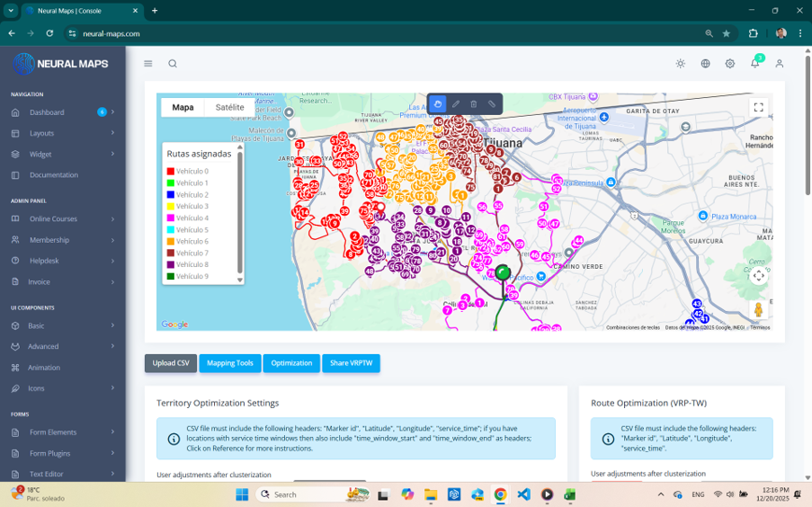Click Vehículo 8 legend label
The image size is (812, 507).
192,264
